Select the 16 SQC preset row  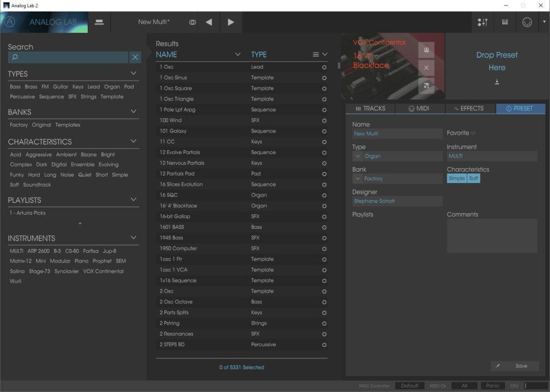[242, 195]
